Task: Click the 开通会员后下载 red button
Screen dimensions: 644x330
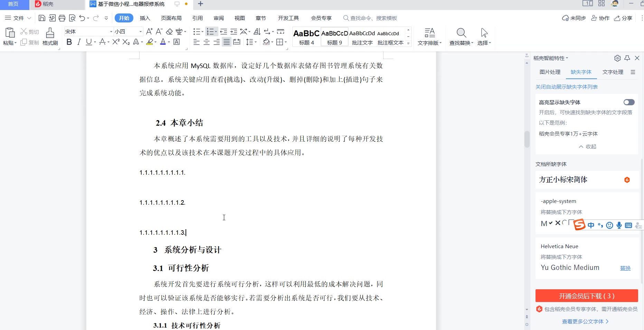Action: click(x=586, y=296)
